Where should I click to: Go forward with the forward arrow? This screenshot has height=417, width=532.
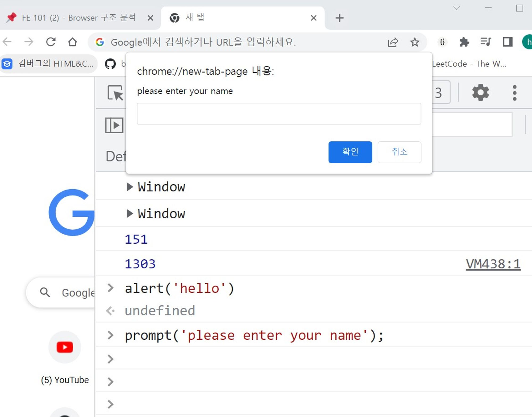click(29, 42)
